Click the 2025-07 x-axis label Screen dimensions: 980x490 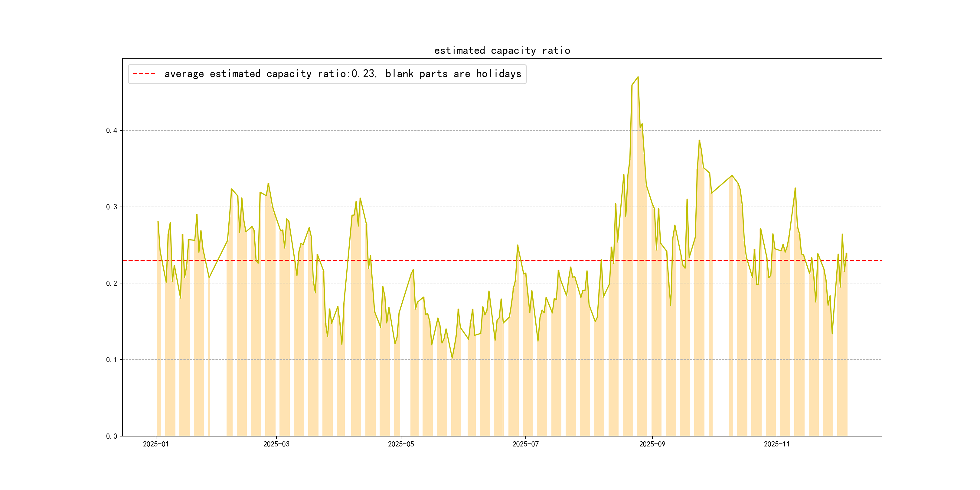(x=525, y=444)
